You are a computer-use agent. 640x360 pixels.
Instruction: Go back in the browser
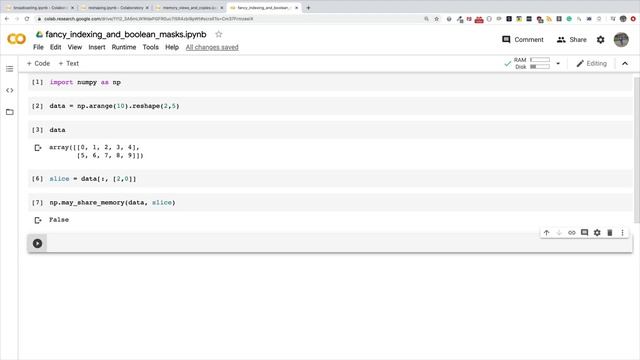(x=7, y=19)
